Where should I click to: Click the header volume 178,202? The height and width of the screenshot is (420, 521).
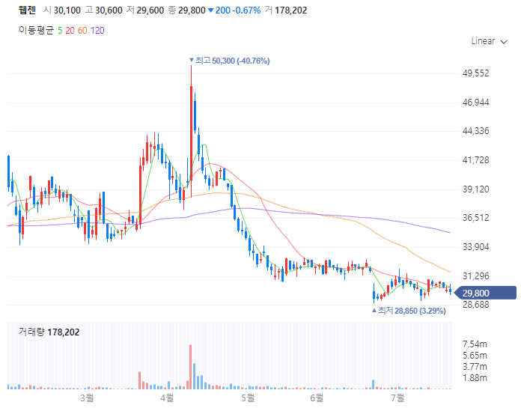point(290,10)
